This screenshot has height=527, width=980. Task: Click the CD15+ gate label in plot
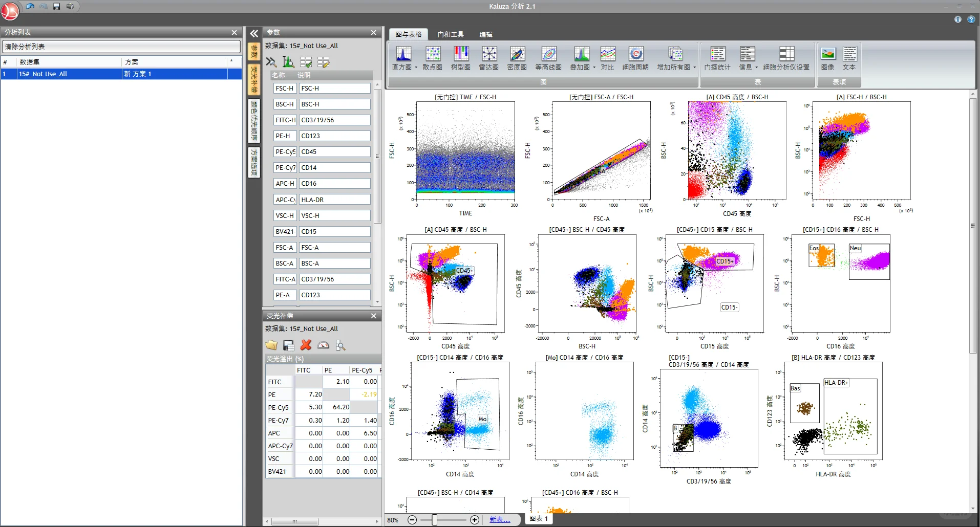pos(725,261)
